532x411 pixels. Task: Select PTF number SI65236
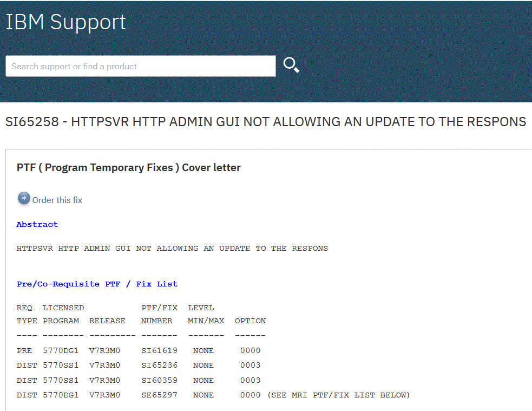159,365
